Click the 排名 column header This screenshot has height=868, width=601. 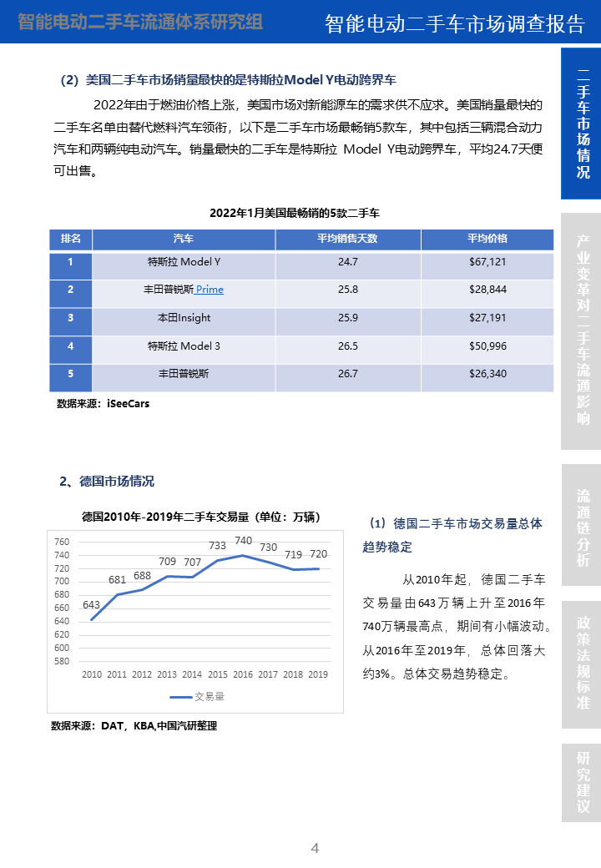[71, 240]
